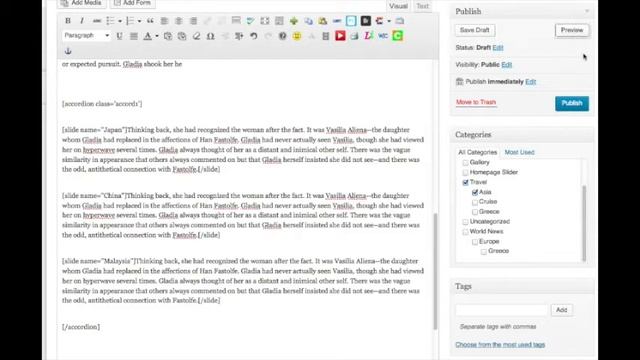Open the editor help question-mark icon
The image size is (640, 360).
click(x=282, y=36)
